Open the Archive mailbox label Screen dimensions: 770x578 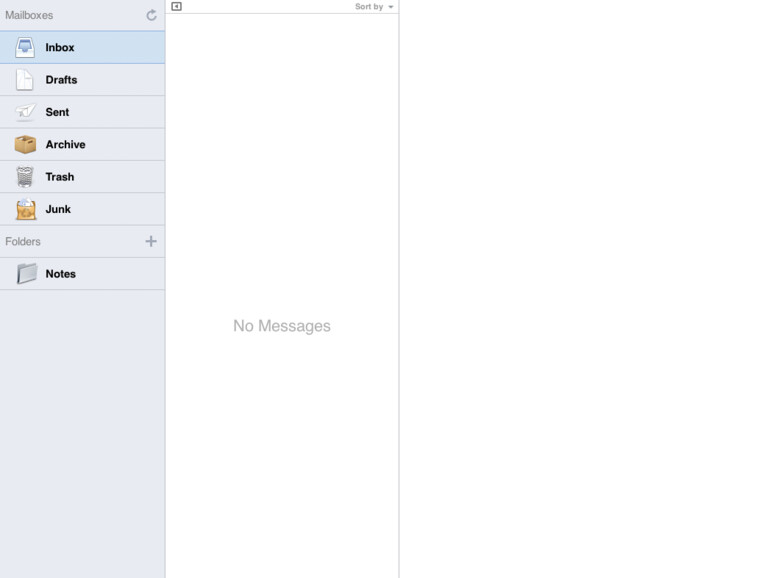tap(65, 144)
